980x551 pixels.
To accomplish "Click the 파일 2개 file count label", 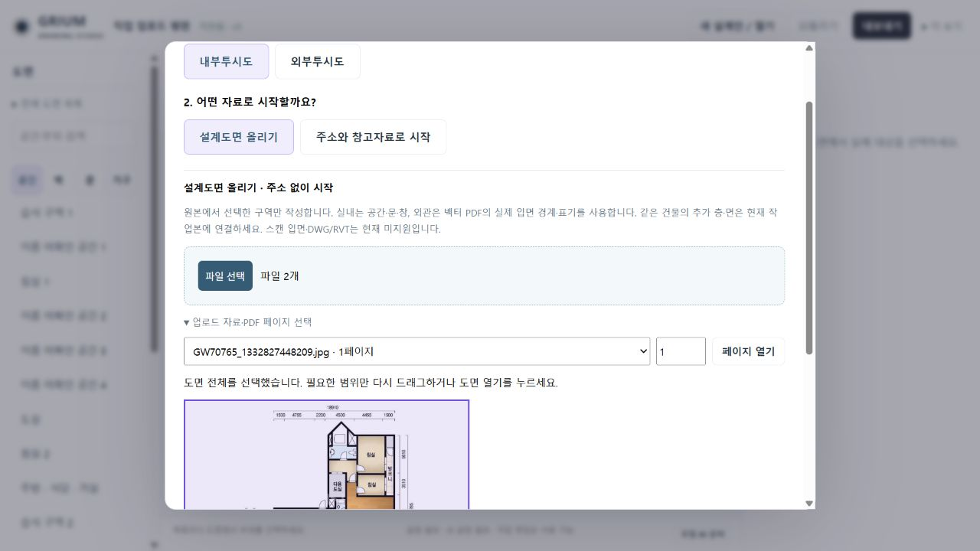I will click(279, 275).
